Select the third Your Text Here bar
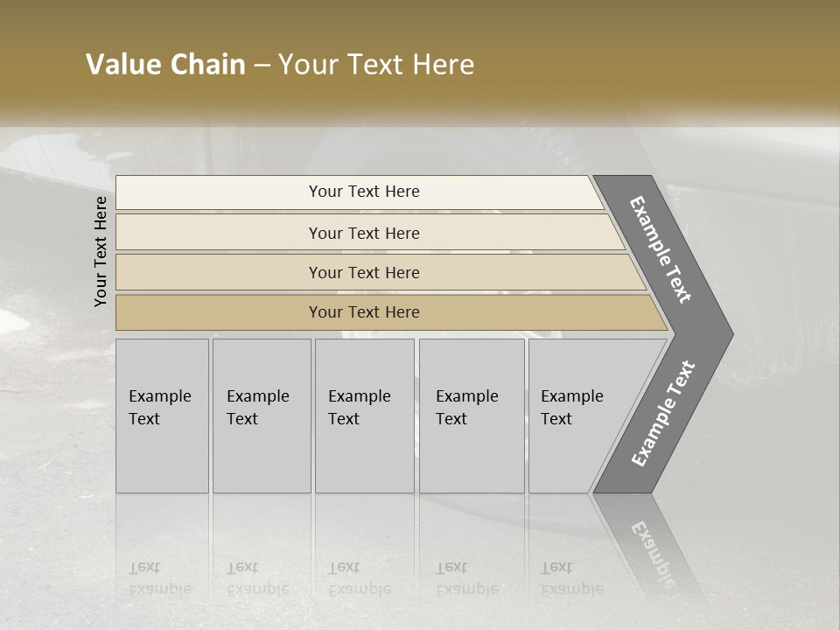The height and width of the screenshot is (630, 840). point(381,272)
